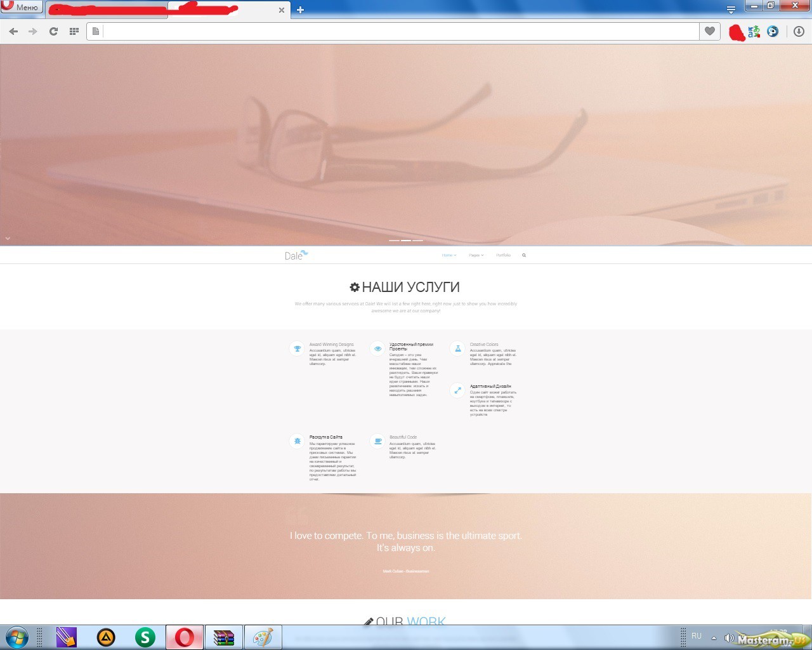
Task: Close the current browser tab
Action: click(282, 10)
